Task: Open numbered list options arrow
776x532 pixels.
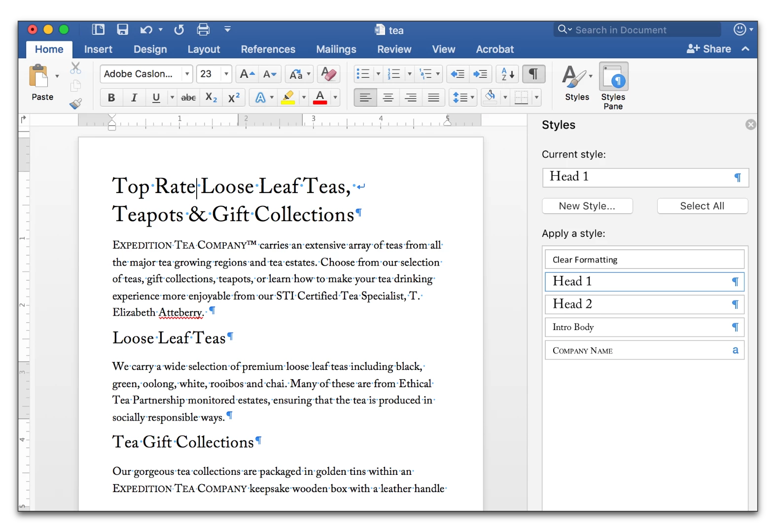Action: click(x=409, y=74)
